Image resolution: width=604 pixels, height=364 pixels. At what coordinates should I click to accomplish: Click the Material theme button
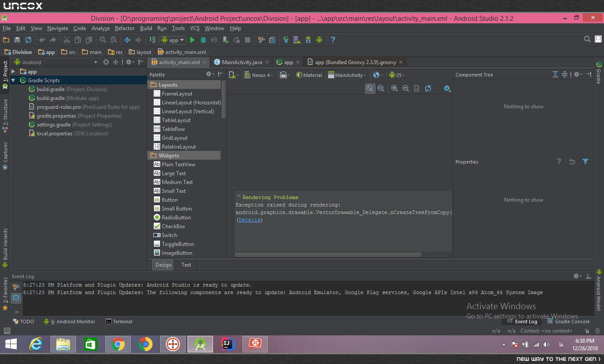(x=309, y=75)
